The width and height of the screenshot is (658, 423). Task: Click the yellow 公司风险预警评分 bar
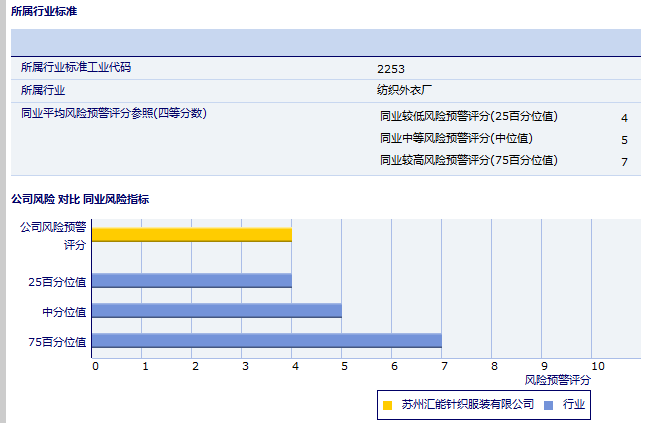point(191,234)
